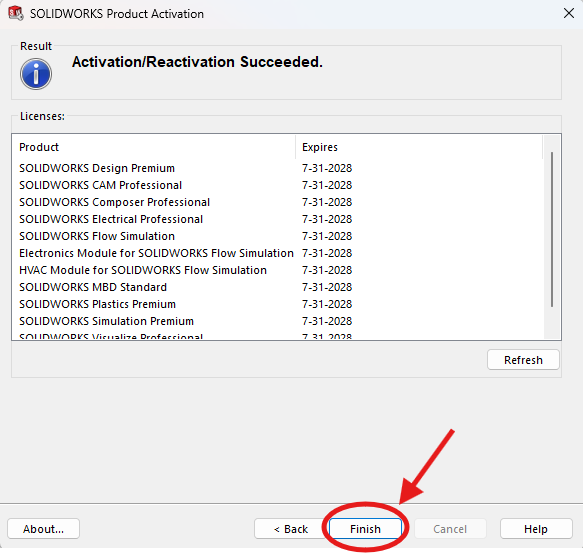
Task: Click the licenses list vertical scrollbar
Action: click(552, 229)
